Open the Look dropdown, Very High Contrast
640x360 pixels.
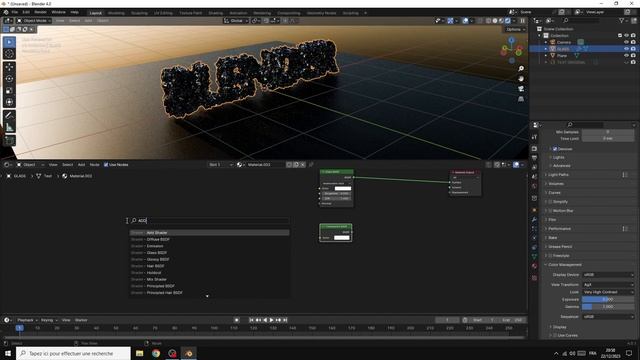pos(608,292)
